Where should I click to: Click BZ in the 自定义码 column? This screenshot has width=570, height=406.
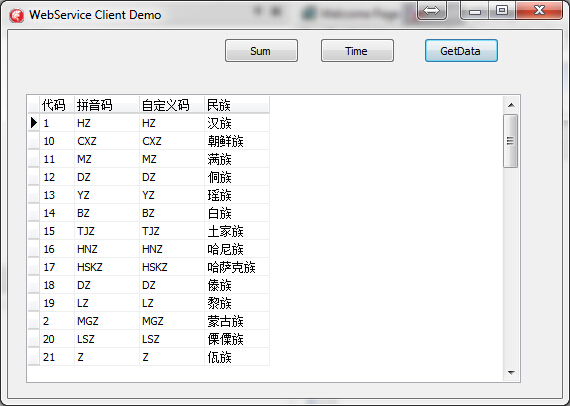tap(172, 213)
